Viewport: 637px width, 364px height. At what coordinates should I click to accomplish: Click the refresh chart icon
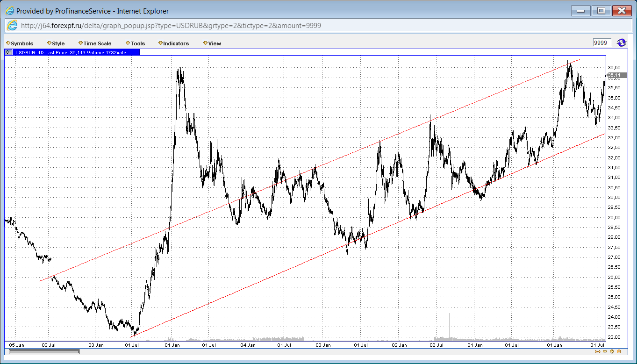pos(621,43)
